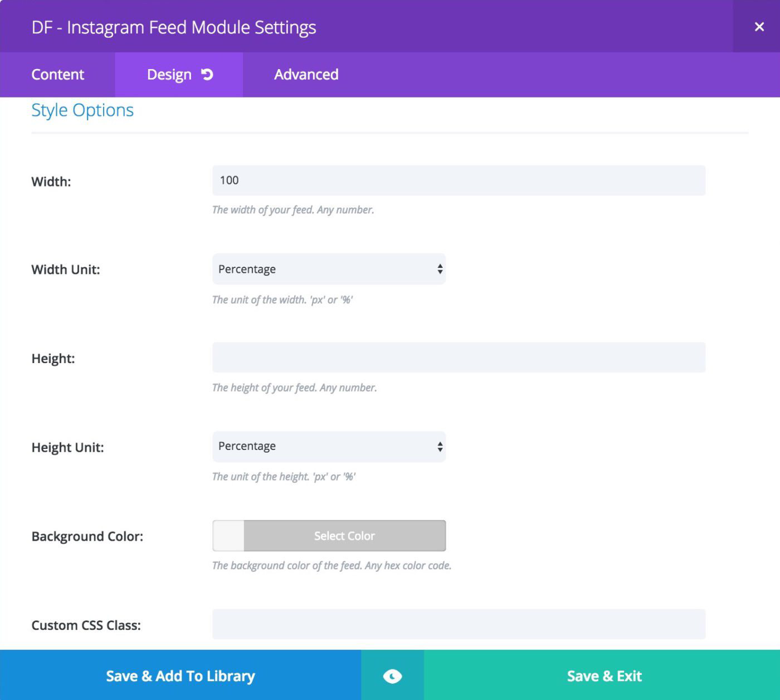Click 'The width of your feed' hint
Screen dimensions: 780x700
click(x=293, y=210)
